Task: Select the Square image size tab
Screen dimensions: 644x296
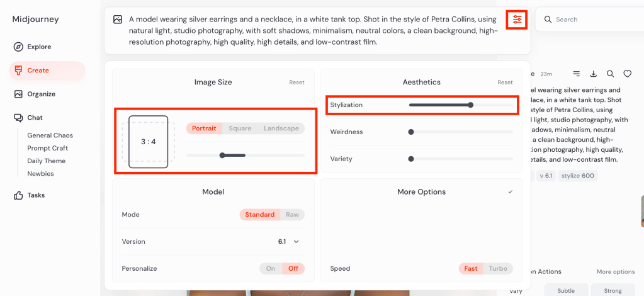Action: (x=240, y=128)
